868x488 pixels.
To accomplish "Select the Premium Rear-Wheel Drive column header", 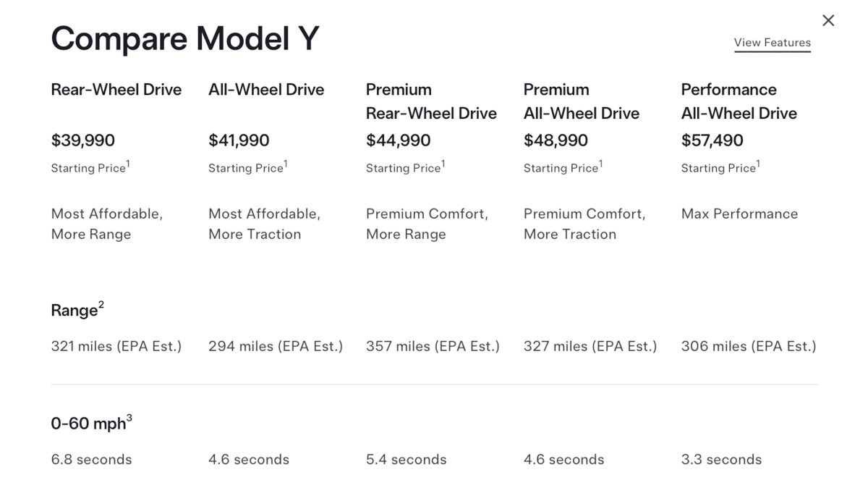I will 431,101.
